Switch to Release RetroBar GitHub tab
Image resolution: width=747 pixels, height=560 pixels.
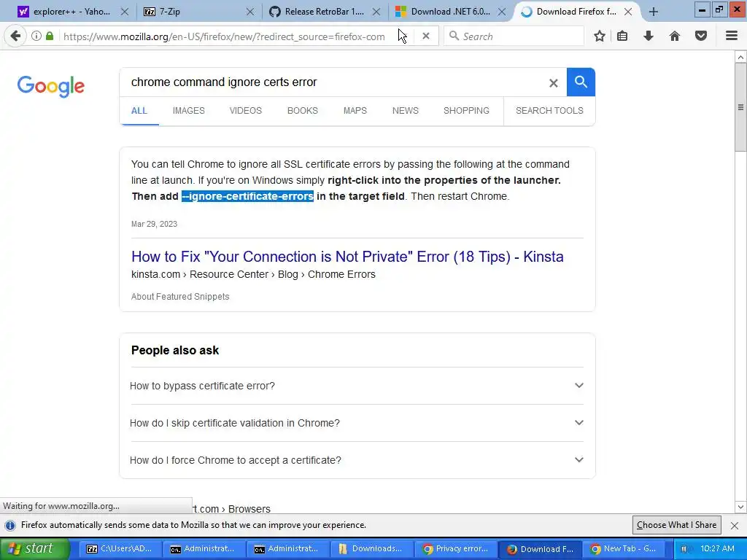317,12
